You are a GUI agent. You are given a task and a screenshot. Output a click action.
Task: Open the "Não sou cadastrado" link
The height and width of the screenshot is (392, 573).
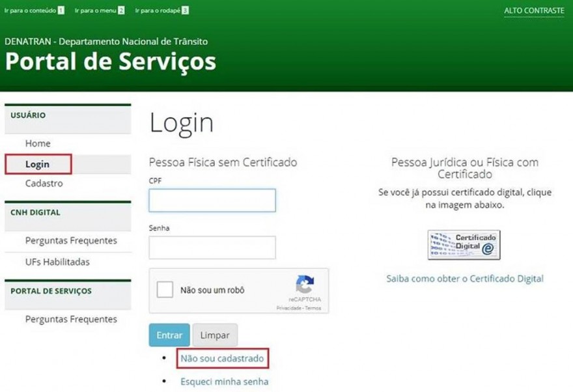tap(222, 359)
